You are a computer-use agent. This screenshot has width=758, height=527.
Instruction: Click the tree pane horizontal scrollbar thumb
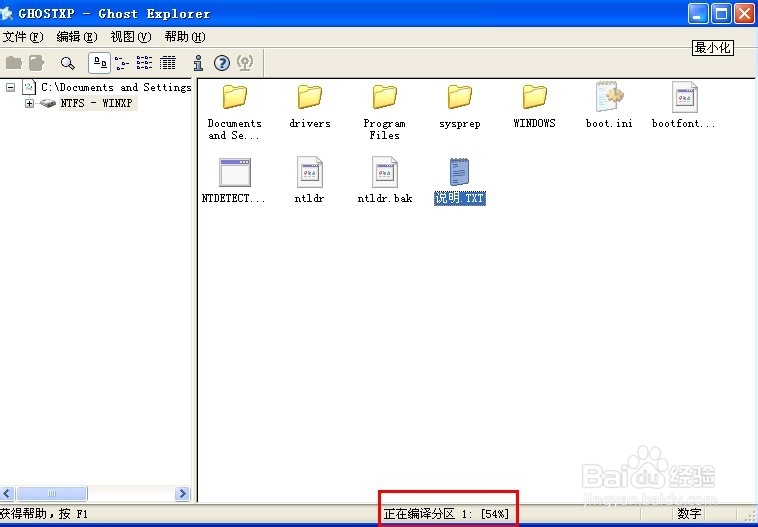coord(52,494)
